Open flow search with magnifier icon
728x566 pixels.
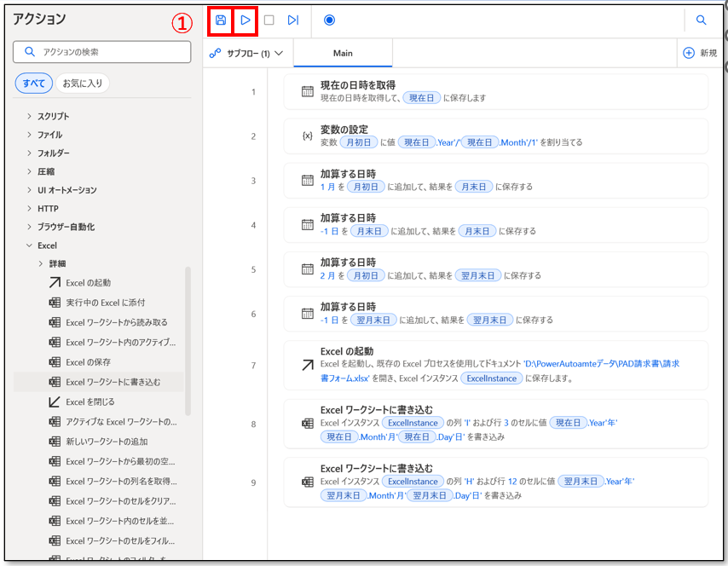pyautogui.click(x=702, y=20)
